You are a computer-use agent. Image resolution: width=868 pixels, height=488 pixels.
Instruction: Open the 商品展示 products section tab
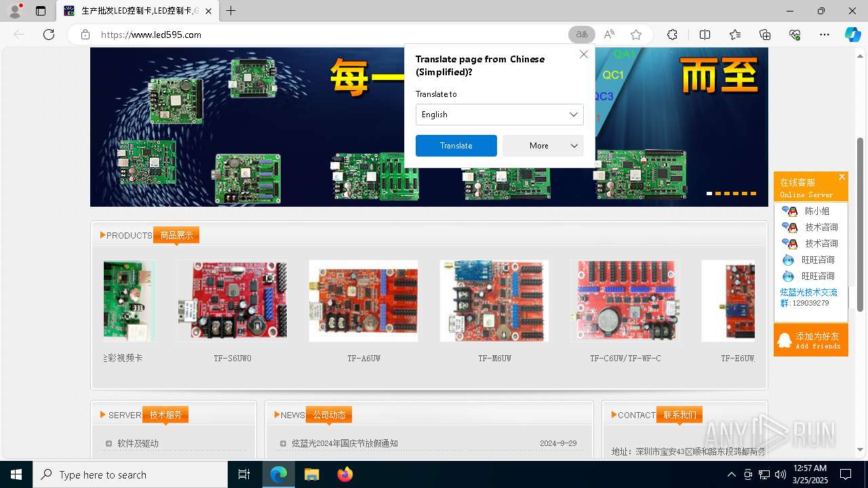[x=176, y=235]
